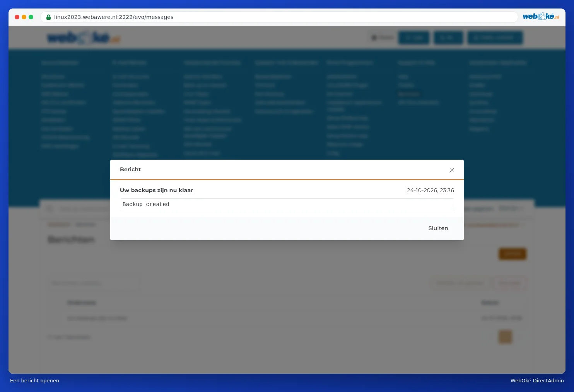Click the Sluiten button
Viewport: 574px width, 392px height.
[x=438, y=228]
